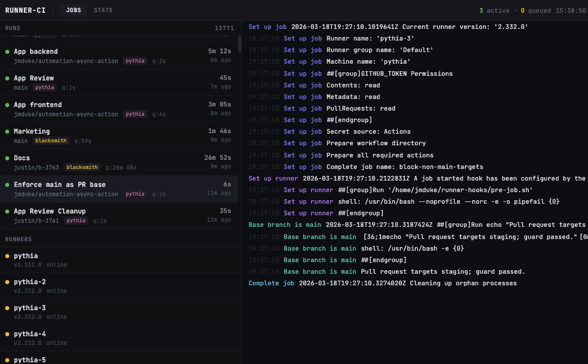Click the green status dot beside App backend
Viewport: 588px width, 364px height.
click(x=6, y=52)
